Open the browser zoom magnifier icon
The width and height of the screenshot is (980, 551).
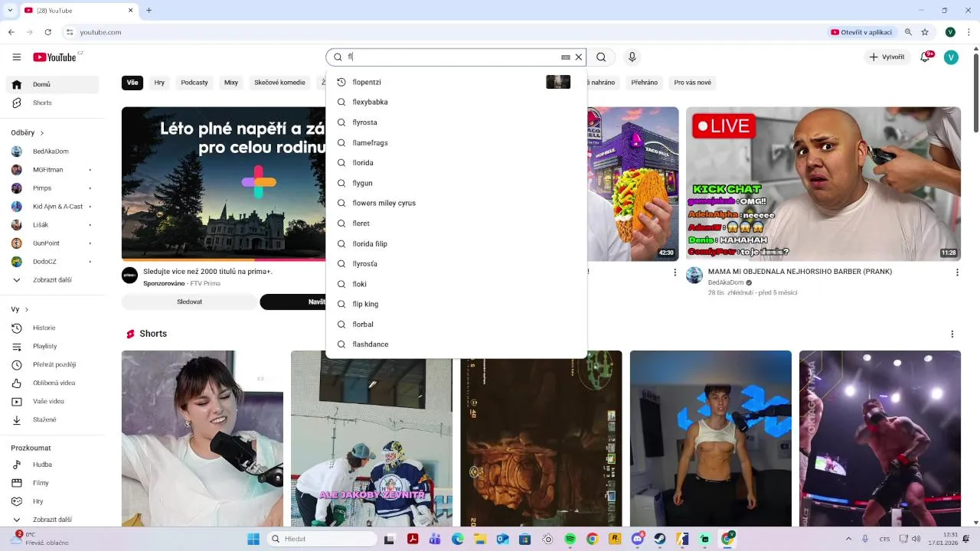pos(908,32)
